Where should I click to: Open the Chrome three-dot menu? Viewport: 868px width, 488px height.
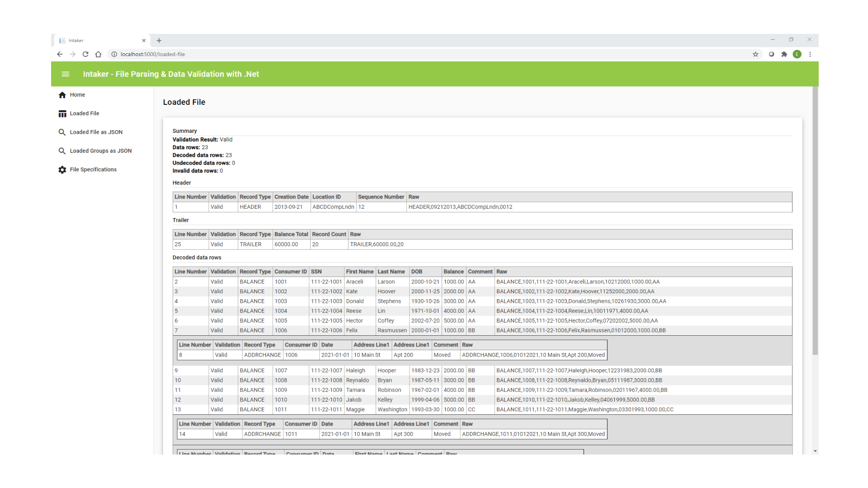point(810,54)
